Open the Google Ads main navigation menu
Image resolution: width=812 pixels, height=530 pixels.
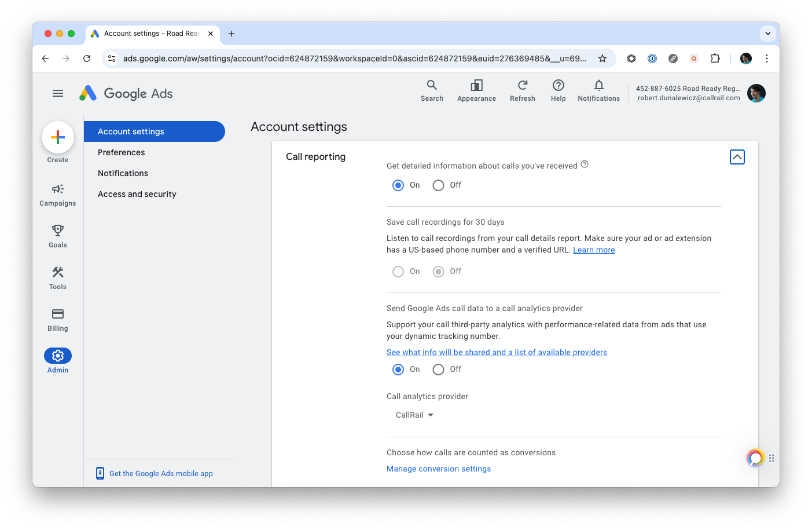click(x=57, y=93)
